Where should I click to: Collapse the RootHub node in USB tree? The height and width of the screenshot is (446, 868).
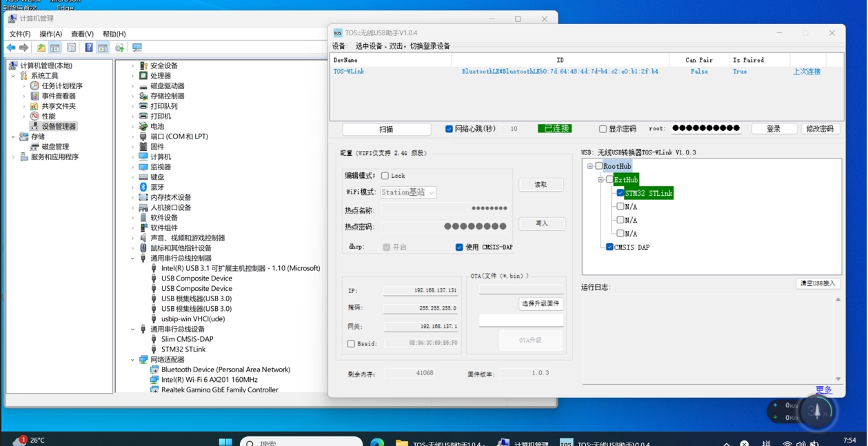(590, 166)
